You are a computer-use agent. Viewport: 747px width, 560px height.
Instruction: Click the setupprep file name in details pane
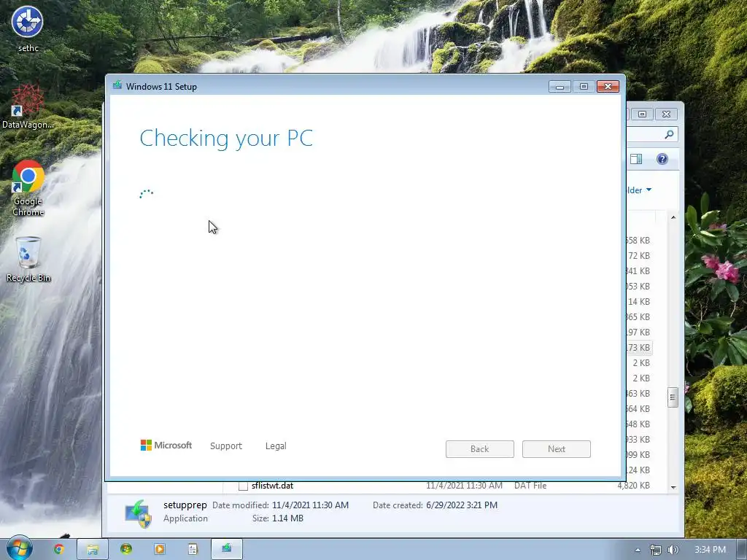[185, 505]
